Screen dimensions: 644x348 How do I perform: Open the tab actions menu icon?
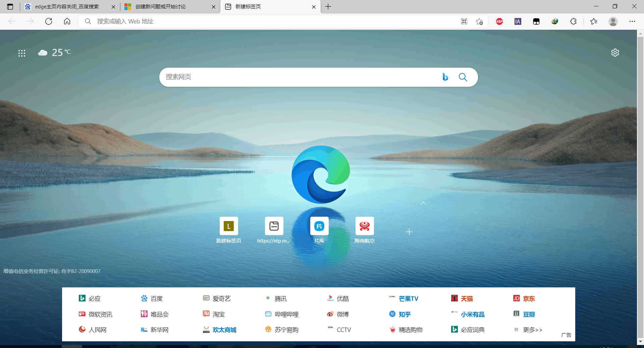[x=10, y=7]
